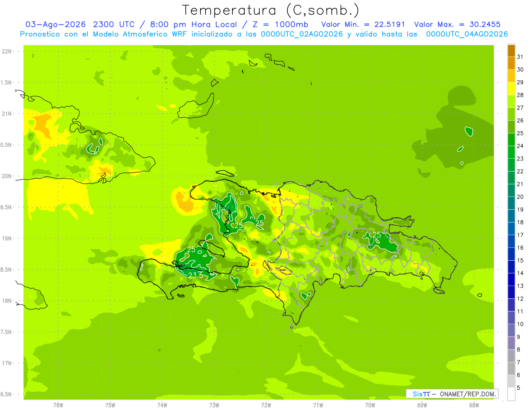Pick the legend color band between 30 and 31

coord(511,63)
